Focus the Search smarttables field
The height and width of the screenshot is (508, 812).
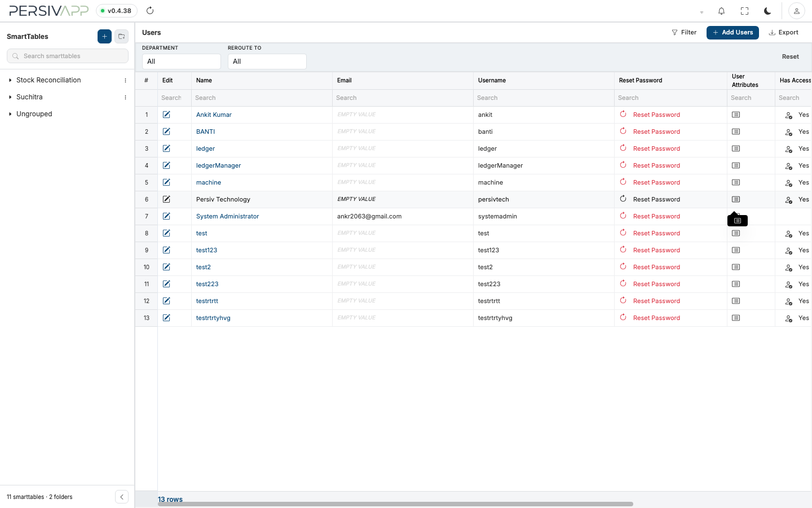[x=68, y=56]
